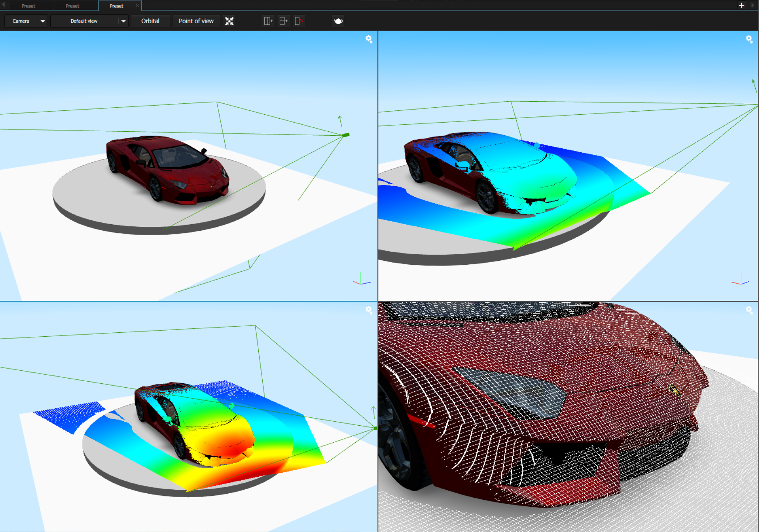The image size is (759, 532).
Task: Switch to Point of view mode
Action: pyautogui.click(x=196, y=21)
